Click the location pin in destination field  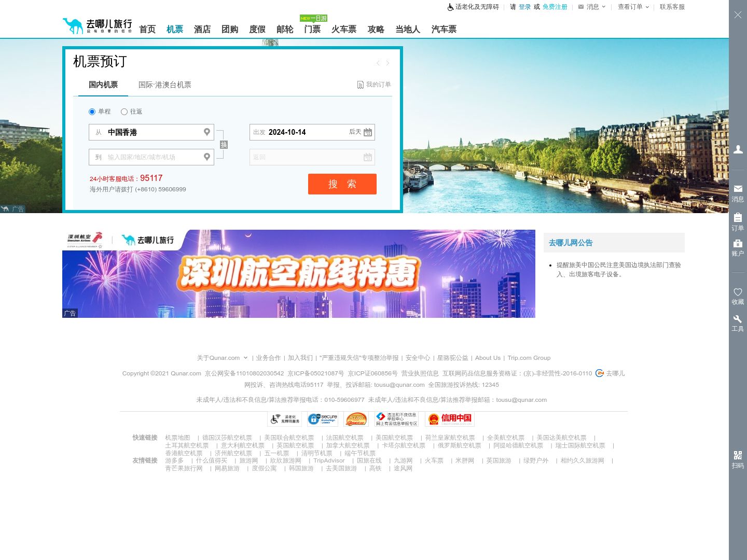point(207,157)
